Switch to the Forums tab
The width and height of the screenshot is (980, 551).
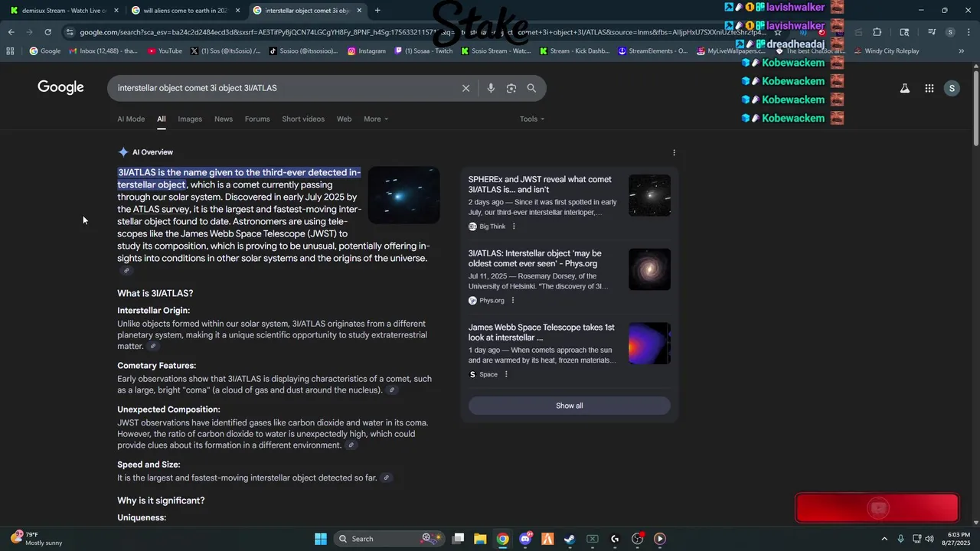[x=257, y=119]
